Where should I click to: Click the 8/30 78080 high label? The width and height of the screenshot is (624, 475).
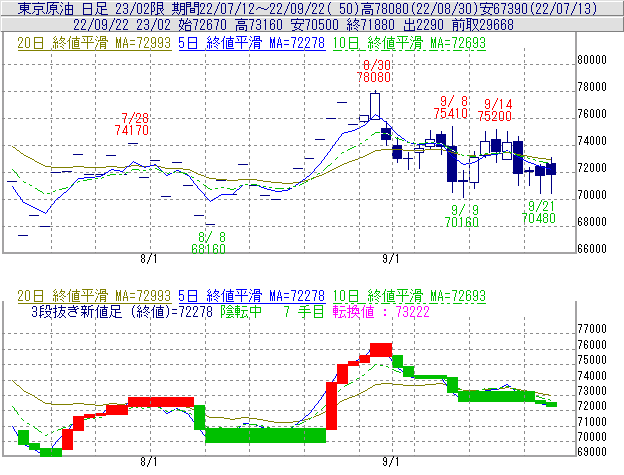click(x=374, y=71)
